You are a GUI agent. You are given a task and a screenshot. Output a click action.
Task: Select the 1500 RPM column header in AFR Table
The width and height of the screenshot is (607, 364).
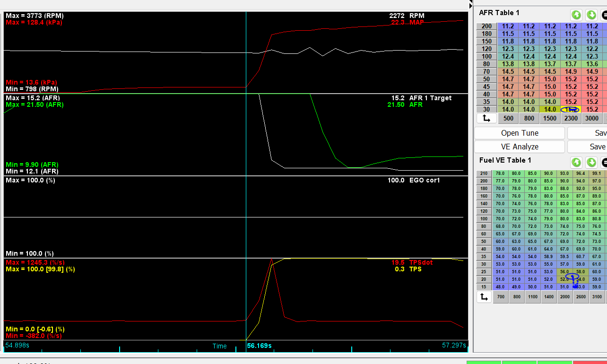(x=550, y=118)
